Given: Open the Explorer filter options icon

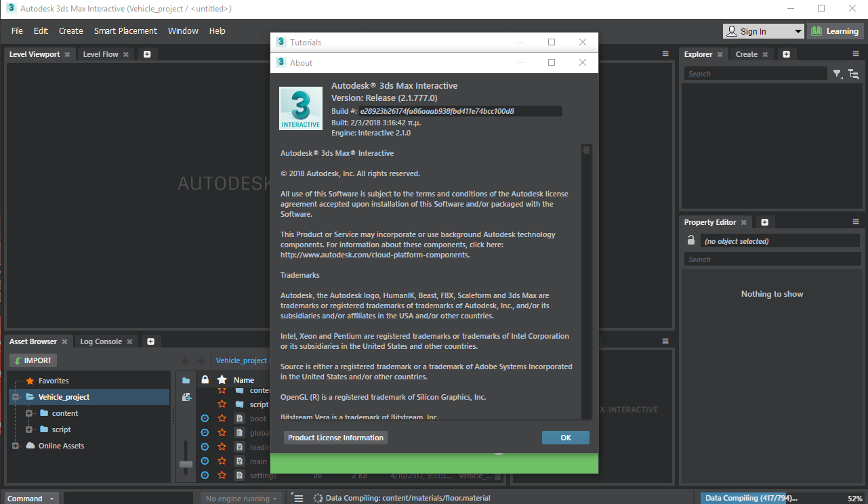Looking at the screenshot, I should tap(838, 74).
